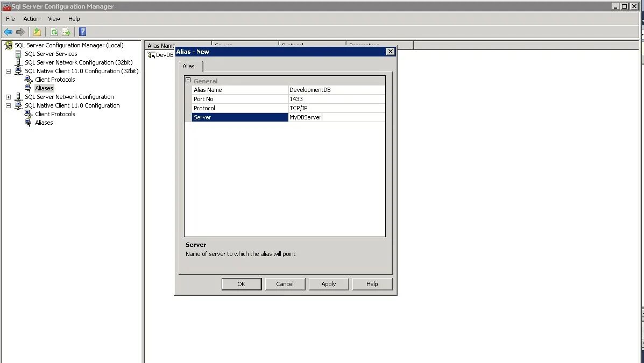Select Client Protocols under the 32bit native client
The height and width of the screenshot is (363, 644).
pyautogui.click(x=55, y=80)
